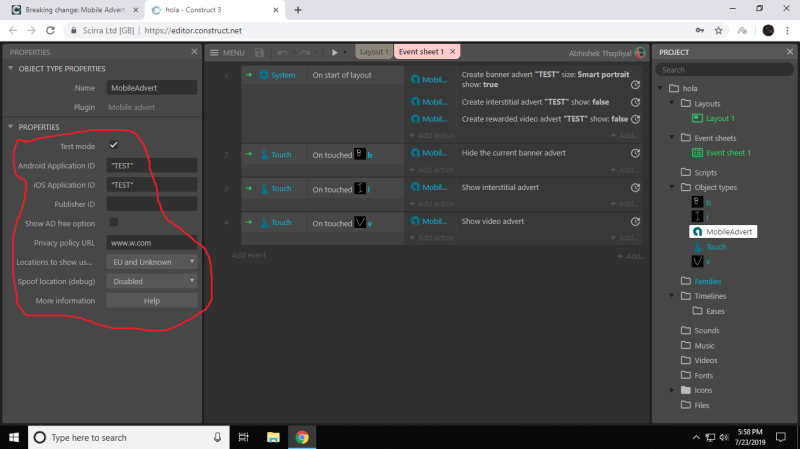Close the Event sheet 1 tab

point(453,52)
